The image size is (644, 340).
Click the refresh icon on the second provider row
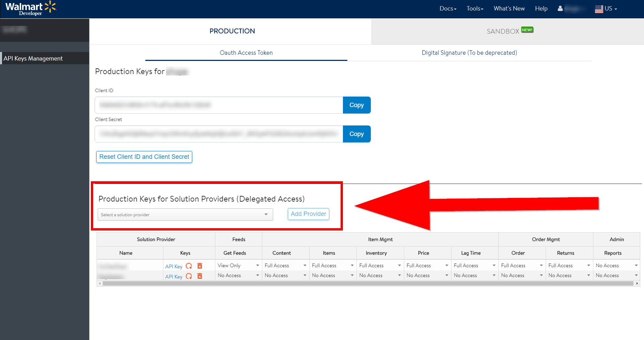click(x=189, y=276)
